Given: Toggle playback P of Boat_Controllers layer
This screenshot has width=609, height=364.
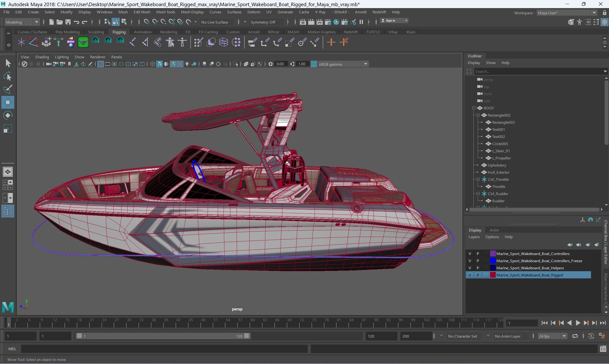Looking at the screenshot, I should point(477,254).
